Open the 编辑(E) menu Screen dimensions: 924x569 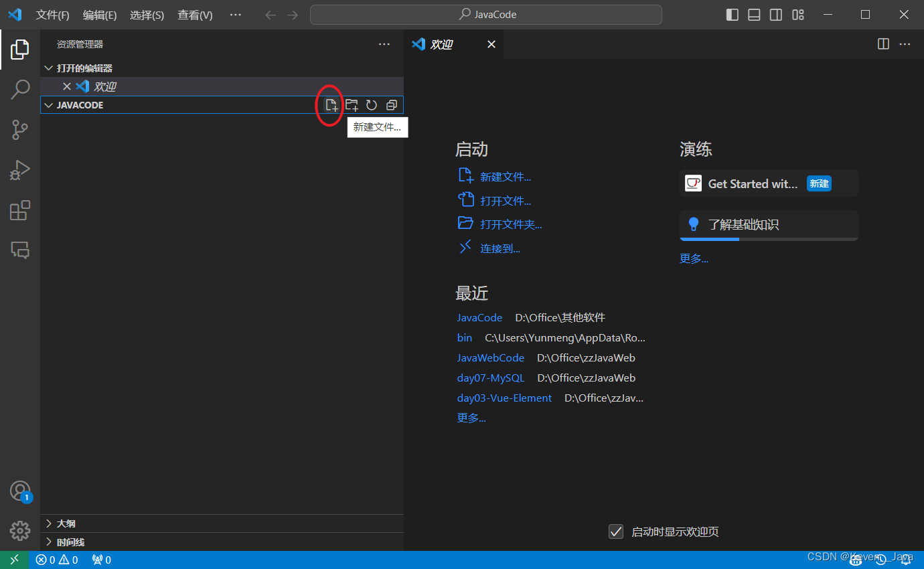pos(100,15)
